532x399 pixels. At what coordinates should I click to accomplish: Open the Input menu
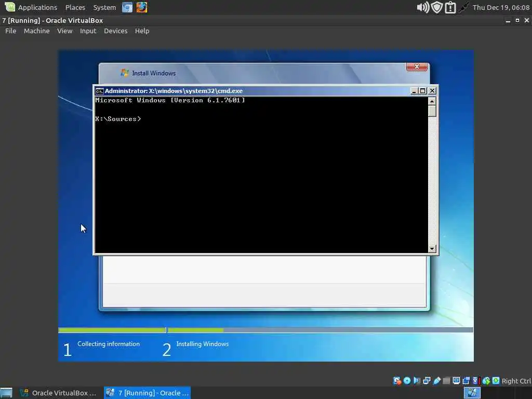[88, 31]
